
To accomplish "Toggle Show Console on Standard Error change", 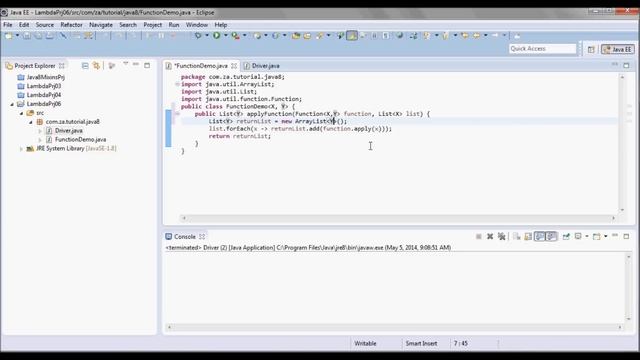I will pos(551,236).
